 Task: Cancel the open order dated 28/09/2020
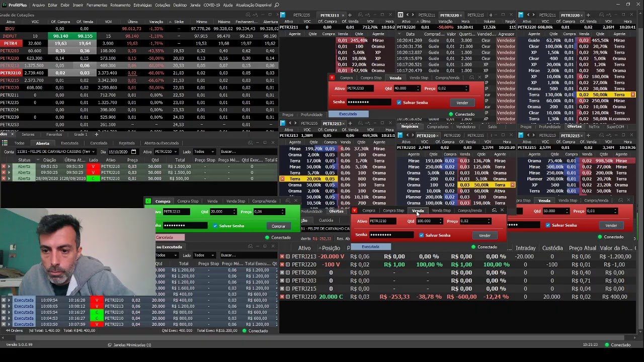tap(4, 178)
